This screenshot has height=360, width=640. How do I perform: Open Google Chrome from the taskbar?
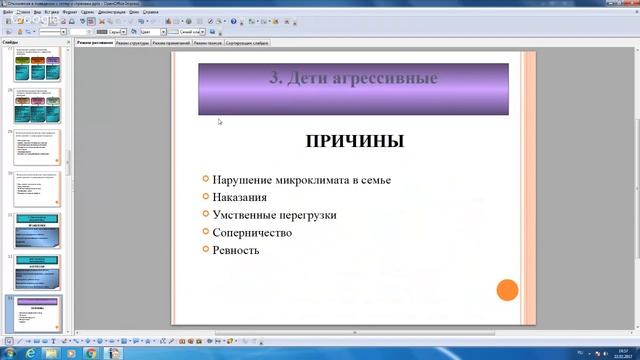click(91, 353)
